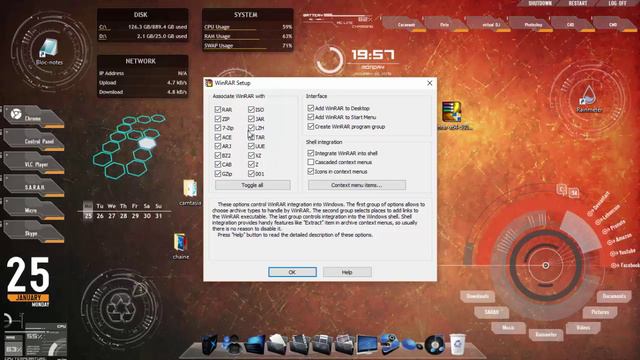Toggle the 7-Zip association checkbox
The height and width of the screenshot is (360, 640).
click(218, 128)
